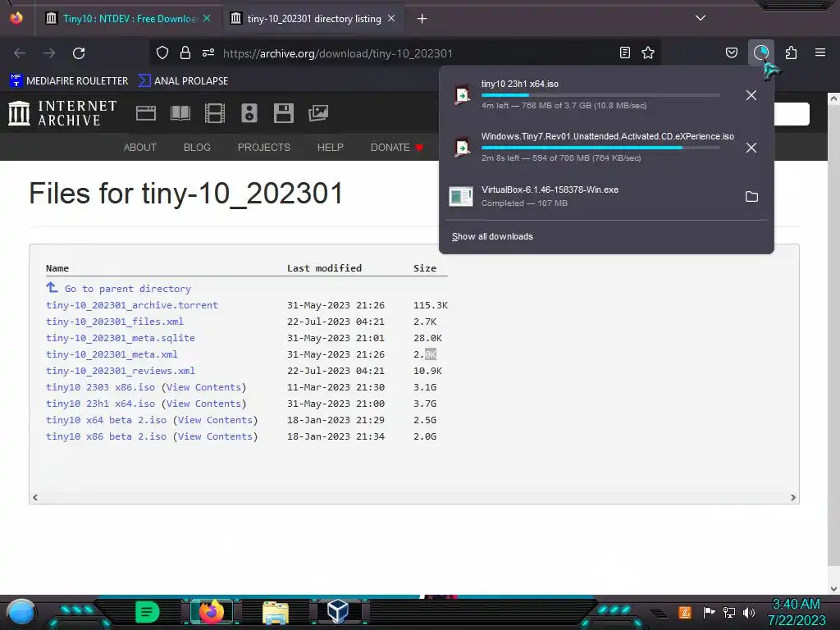Image resolution: width=840 pixels, height=630 pixels.
Task: Click page scrollbar up arrow
Action: pos(833,98)
